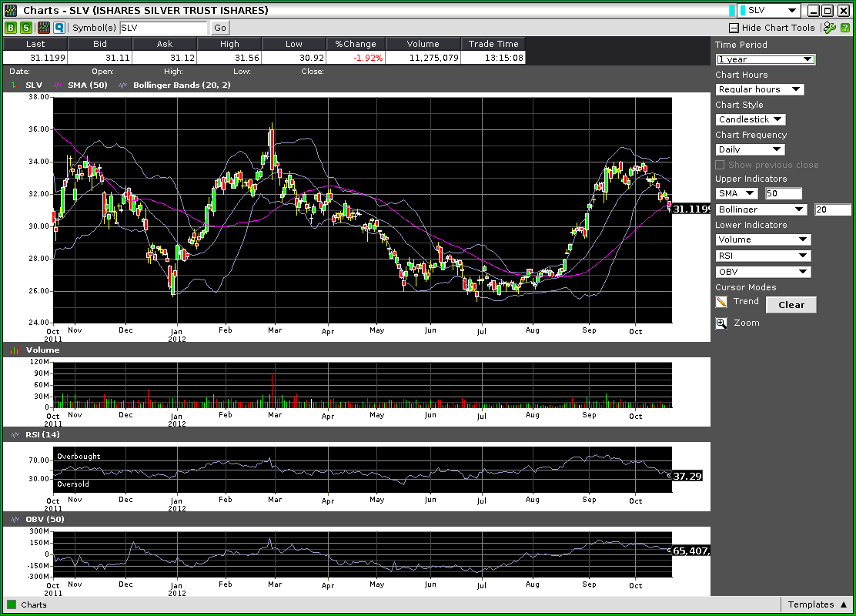Open the chart icon in the toolbar
856x616 pixels.
44,28
